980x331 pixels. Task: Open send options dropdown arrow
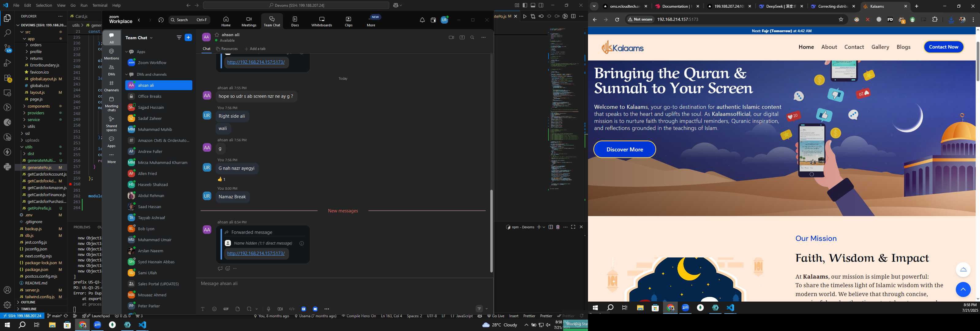(487, 309)
